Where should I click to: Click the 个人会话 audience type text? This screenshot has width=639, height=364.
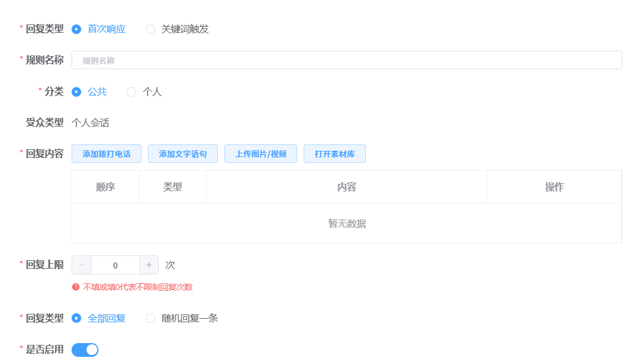coord(91,123)
